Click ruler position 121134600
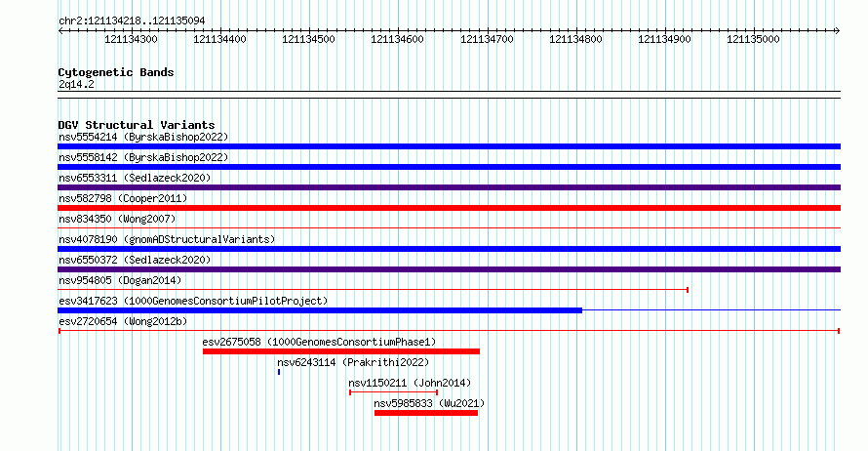This screenshot has height=451, width=868. [397, 39]
